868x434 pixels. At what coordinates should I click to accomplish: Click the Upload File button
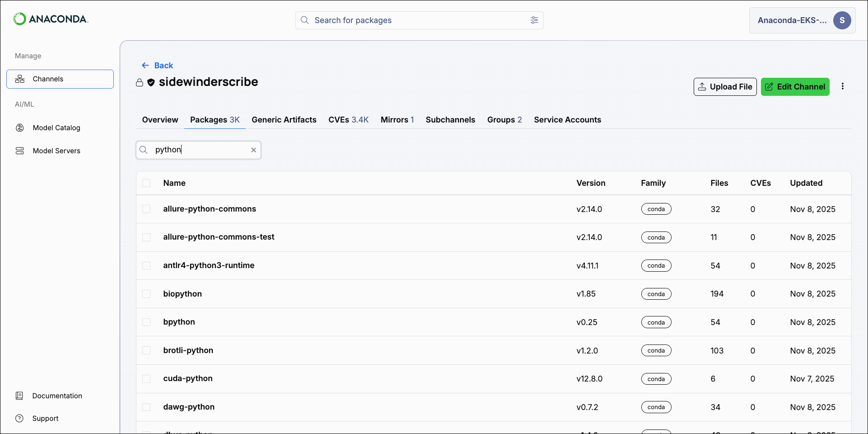[725, 86]
